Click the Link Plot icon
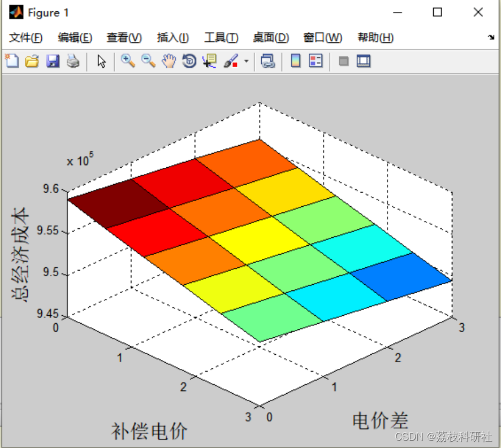Viewport: 501px width, 448px height. pyautogui.click(x=268, y=60)
